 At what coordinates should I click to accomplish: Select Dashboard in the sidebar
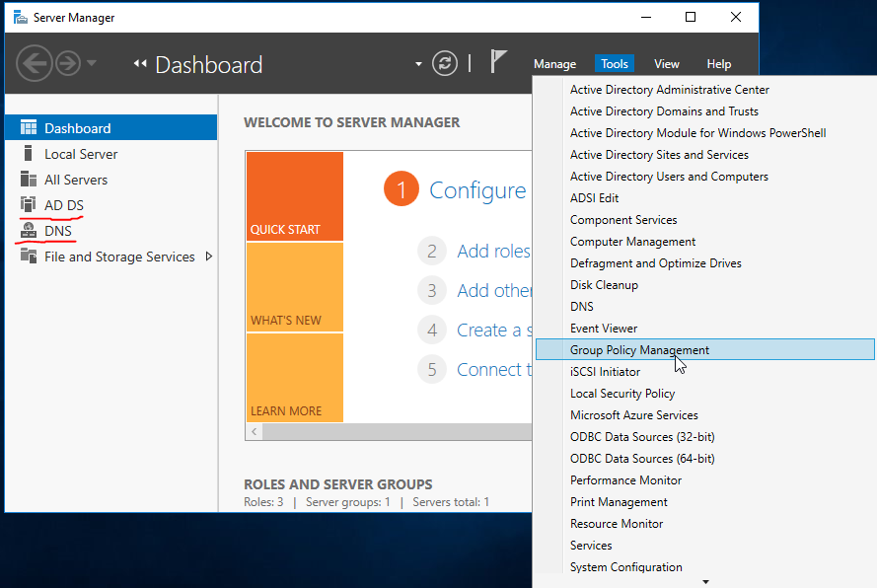click(110, 127)
